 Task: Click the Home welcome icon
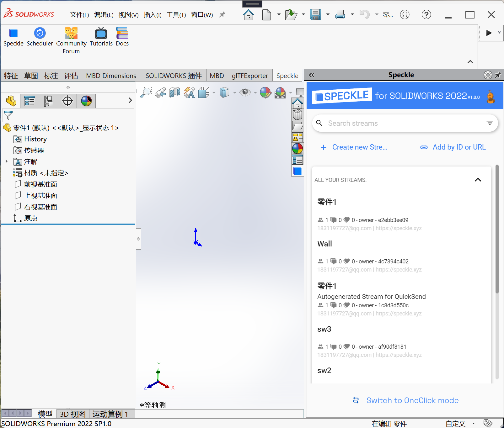click(249, 14)
